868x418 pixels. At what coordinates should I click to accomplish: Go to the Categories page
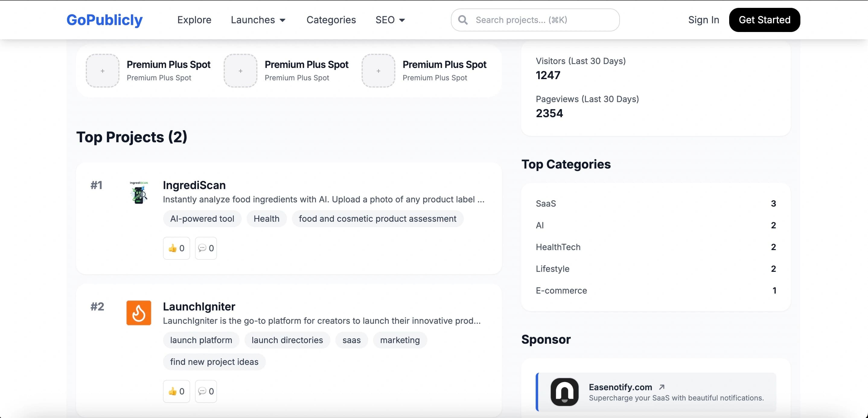point(331,20)
